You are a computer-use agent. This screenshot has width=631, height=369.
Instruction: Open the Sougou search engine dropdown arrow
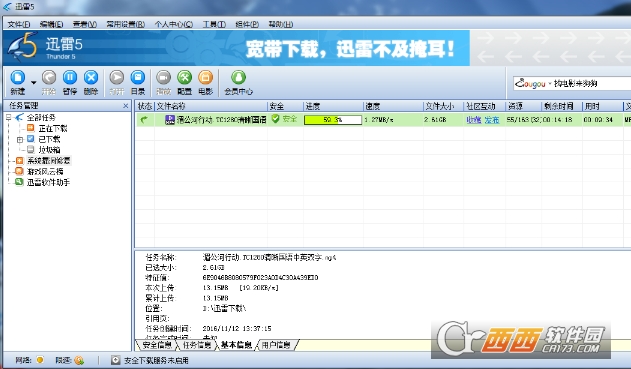pyautogui.click(x=549, y=84)
